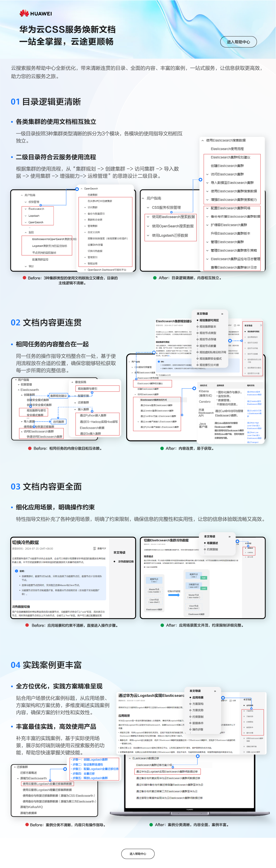The height and width of the screenshot is (868, 276).
Task: Jump to 规划索引分片数 in enlarged 本文导读 panel
Action: coord(209,365)
